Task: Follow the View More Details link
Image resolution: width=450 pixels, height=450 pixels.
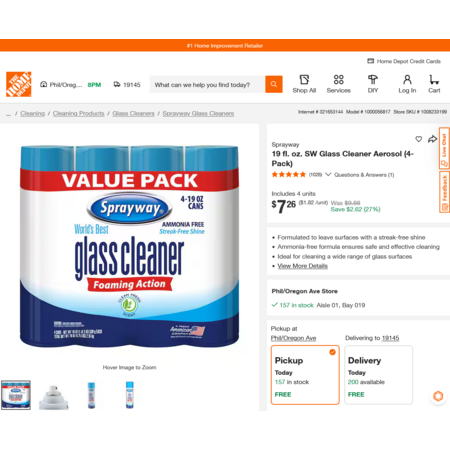Action: pos(302,266)
